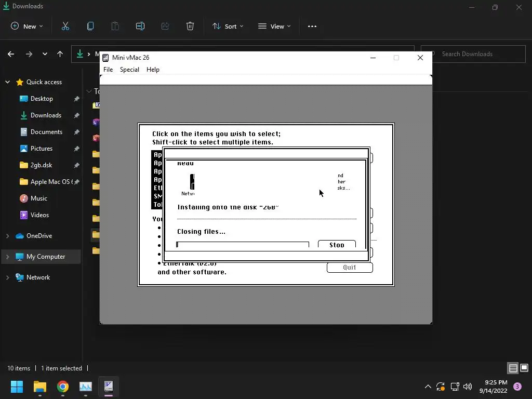Image resolution: width=532 pixels, height=399 pixels.
Task: Open the Sort dropdown
Action: [228, 26]
